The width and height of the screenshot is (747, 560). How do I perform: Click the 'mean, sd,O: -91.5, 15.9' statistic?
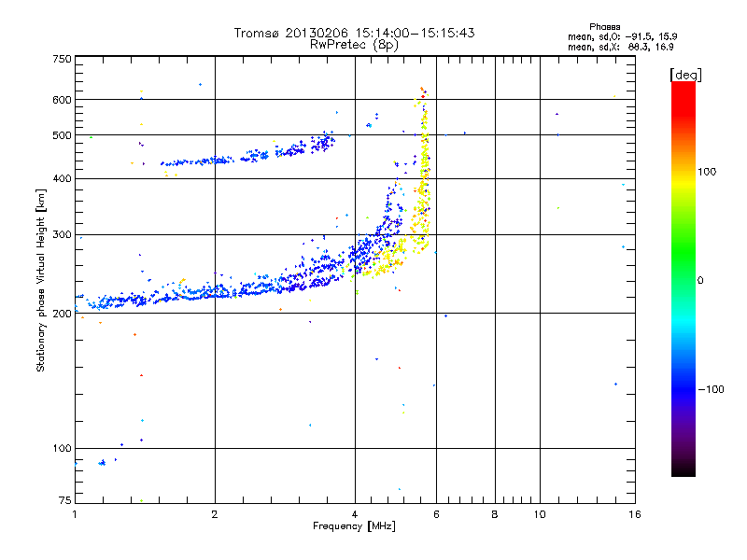pos(622,36)
